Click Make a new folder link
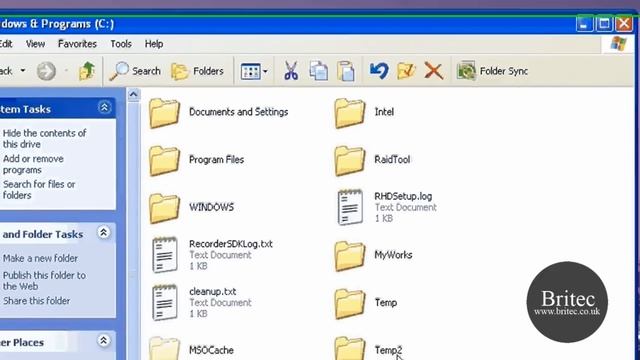640x360 pixels. point(40,258)
